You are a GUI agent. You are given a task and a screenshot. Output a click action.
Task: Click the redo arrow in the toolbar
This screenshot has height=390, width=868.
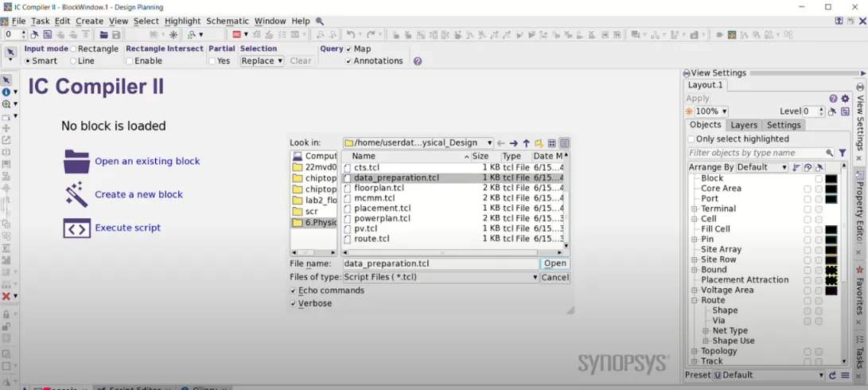tap(370, 34)
